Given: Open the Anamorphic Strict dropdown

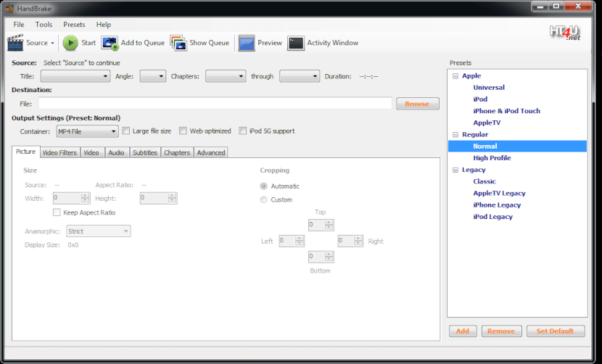Looking at the screenshot, I should point(99,231).
